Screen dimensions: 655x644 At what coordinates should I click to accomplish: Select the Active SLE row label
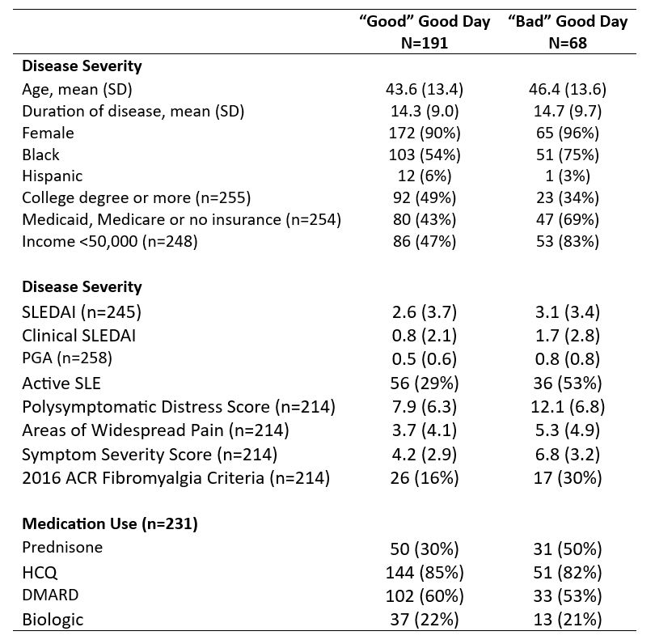(x=61, y=383)
